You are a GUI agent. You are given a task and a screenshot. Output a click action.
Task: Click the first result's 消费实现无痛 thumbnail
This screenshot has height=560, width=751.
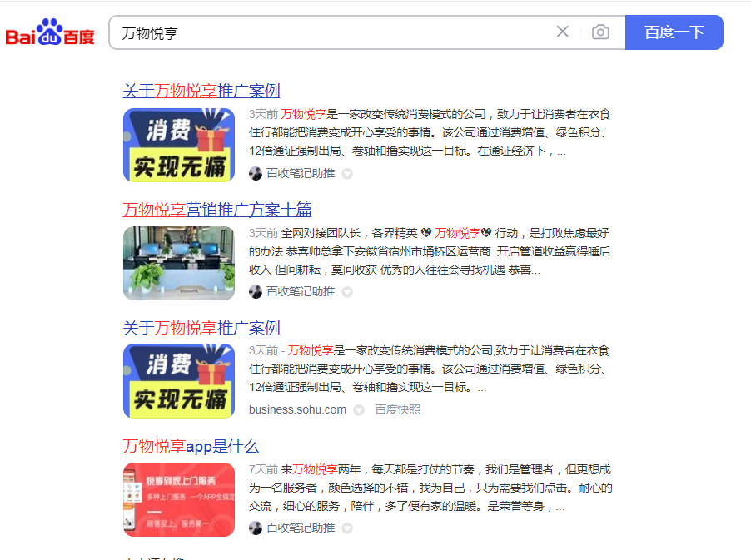(179, 145)
